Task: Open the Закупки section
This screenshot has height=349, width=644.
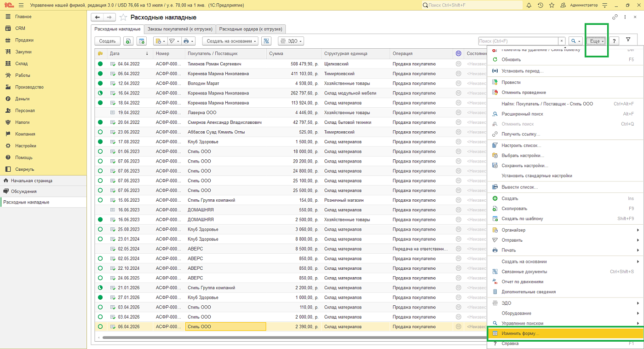Action: tap(43, 52)
